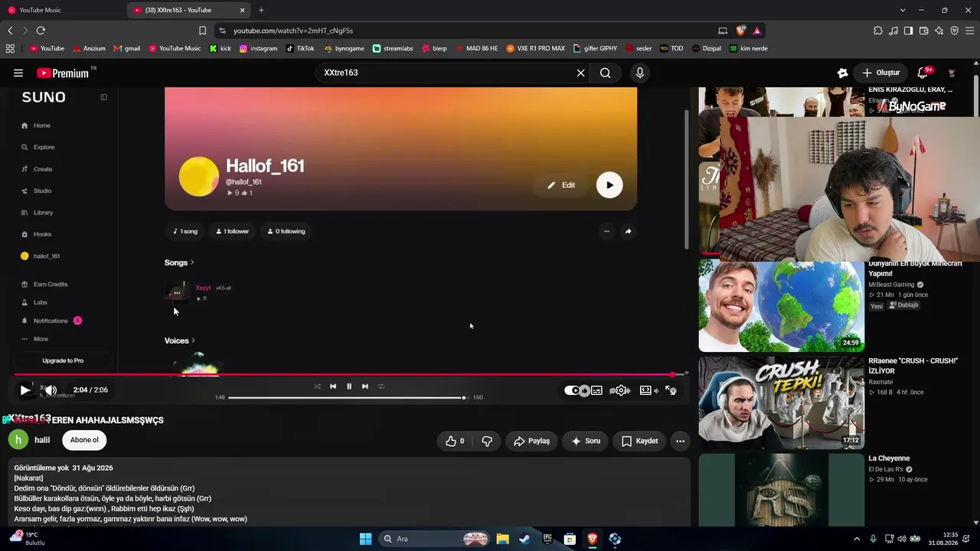Mute the YouTube player volume
The image size is (980, 551).
pos(51,390)
